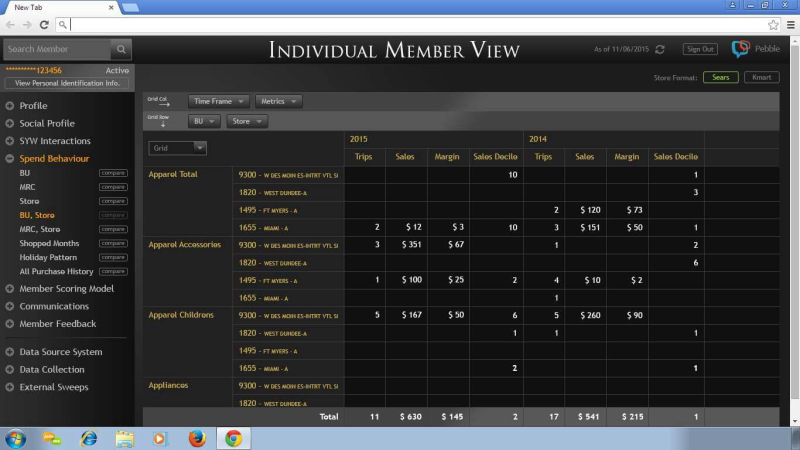Image resolution: width=800 pixels, height=450 pixels.
Task: Open the Time Frame dropdown
Action: (218, 101)
